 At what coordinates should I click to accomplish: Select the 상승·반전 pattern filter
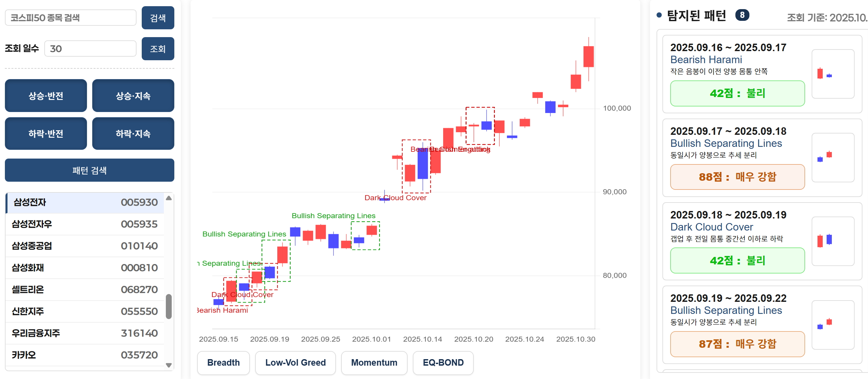click(46, 96)
